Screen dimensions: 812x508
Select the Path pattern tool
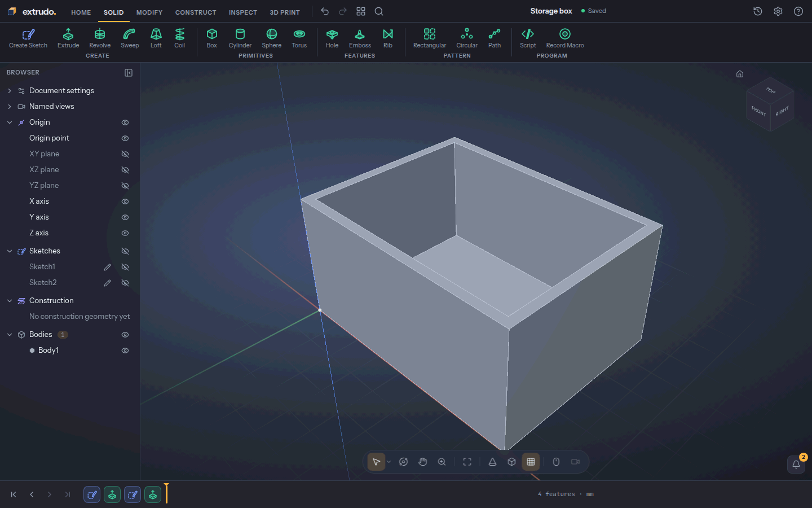(495, 38)
